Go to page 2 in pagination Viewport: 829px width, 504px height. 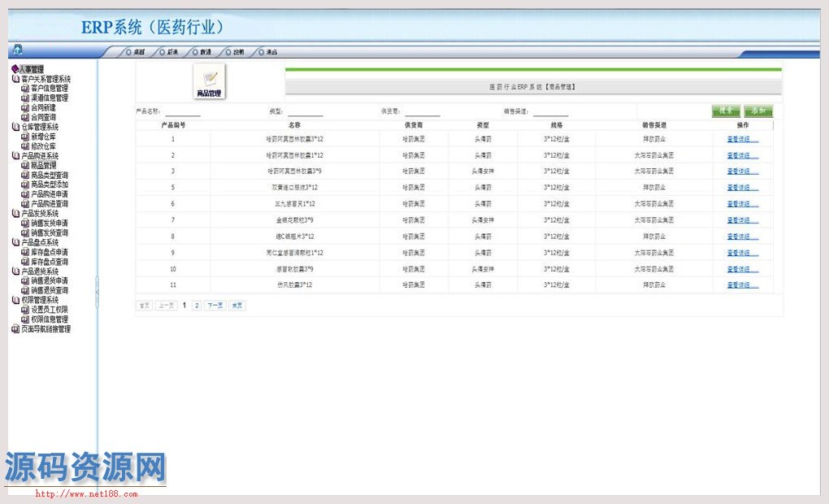pyautogui.click(x=197, y=305)
